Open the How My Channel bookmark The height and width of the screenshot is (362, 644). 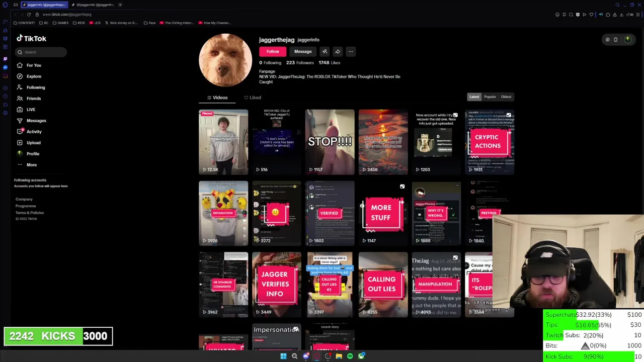click(215, 23)
